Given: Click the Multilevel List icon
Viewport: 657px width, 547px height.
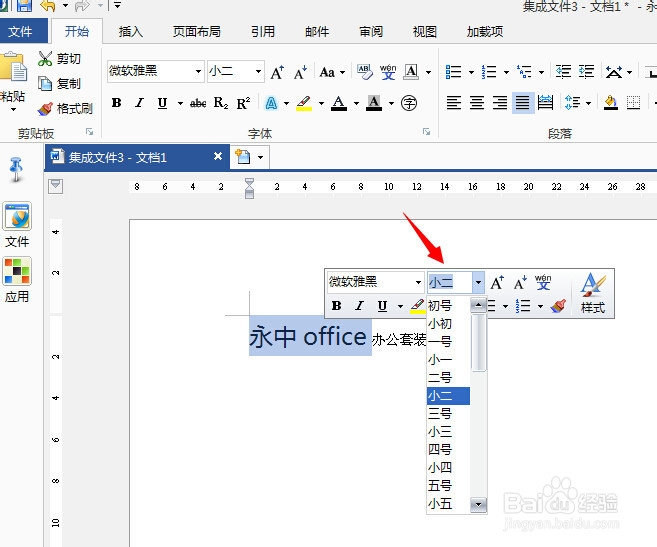Looking at the screenshot, I should (x=524, y=72).
